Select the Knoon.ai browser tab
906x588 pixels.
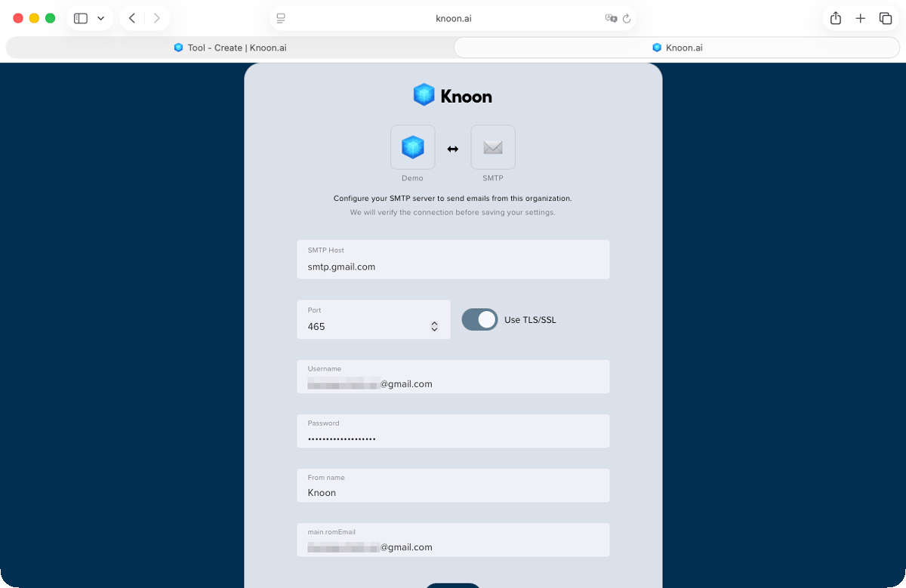[x=677, y=48]
